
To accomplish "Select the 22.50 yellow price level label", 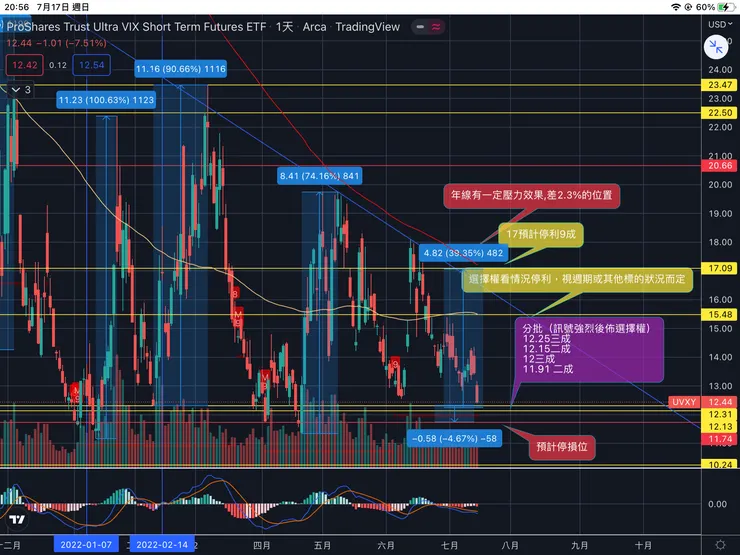I will point(720,113).
